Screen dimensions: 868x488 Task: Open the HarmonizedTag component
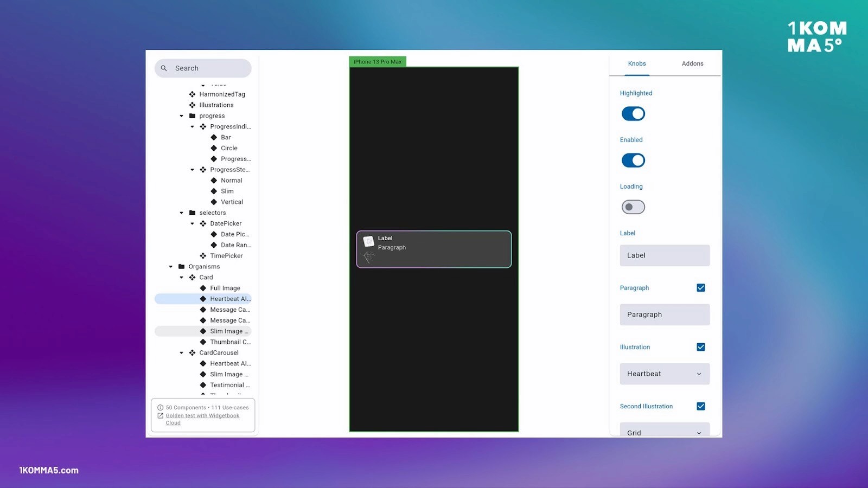[x=222, y=94]
